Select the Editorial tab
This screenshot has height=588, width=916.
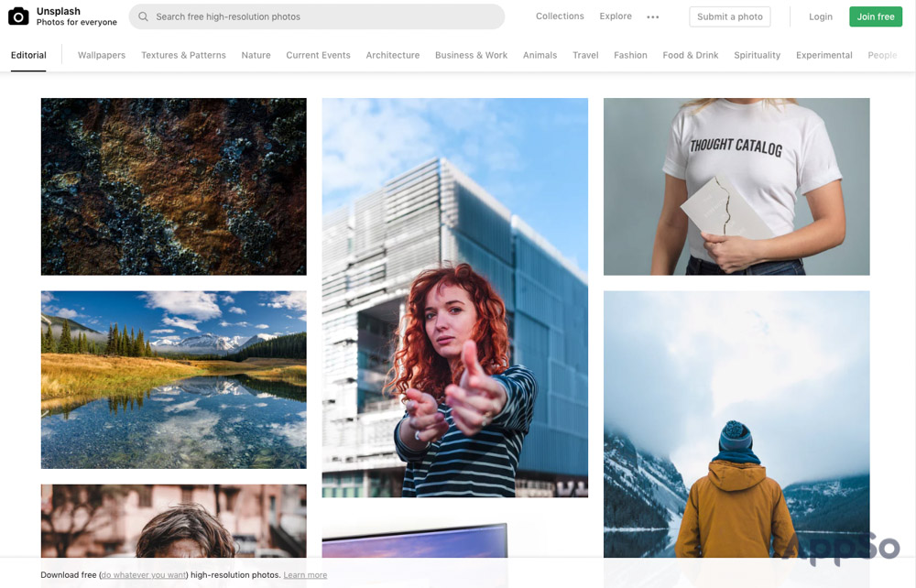point(28,55)
